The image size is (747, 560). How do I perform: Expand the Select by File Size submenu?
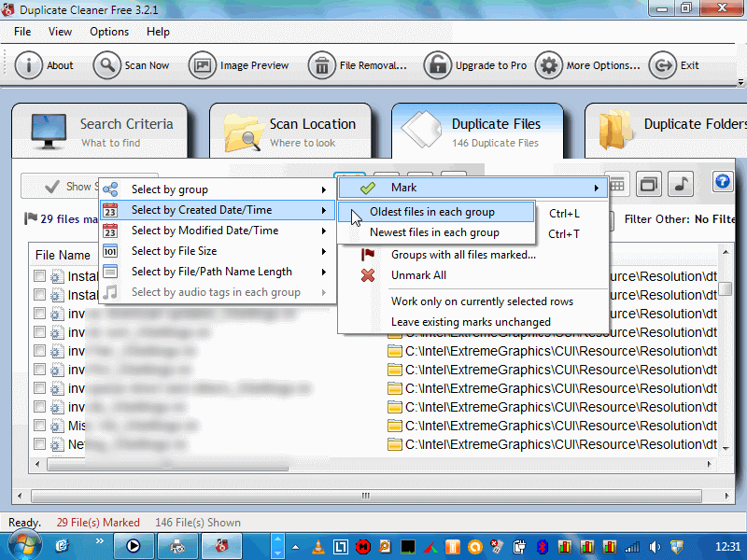(x=174, y=251)
